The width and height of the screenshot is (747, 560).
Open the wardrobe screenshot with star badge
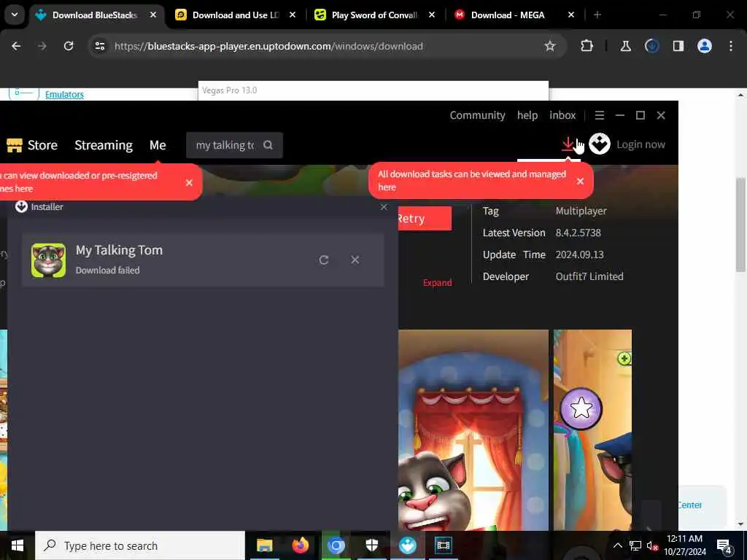[592, 430]
